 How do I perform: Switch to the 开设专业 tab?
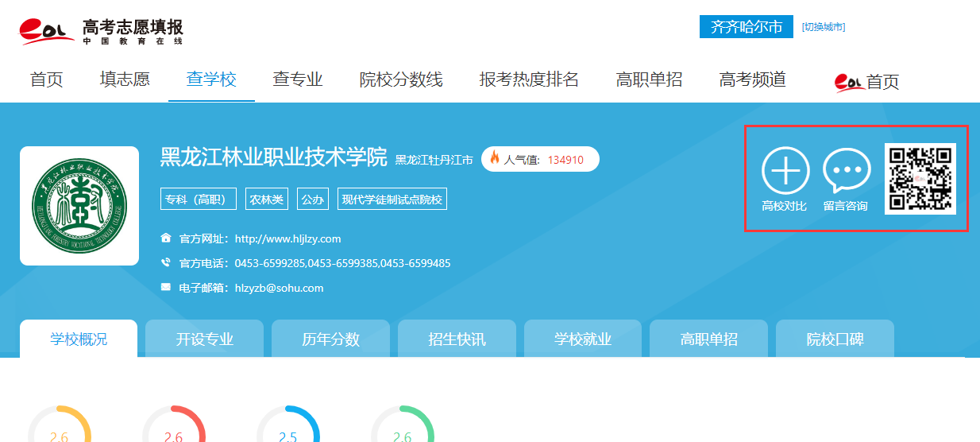click(204, 339)
